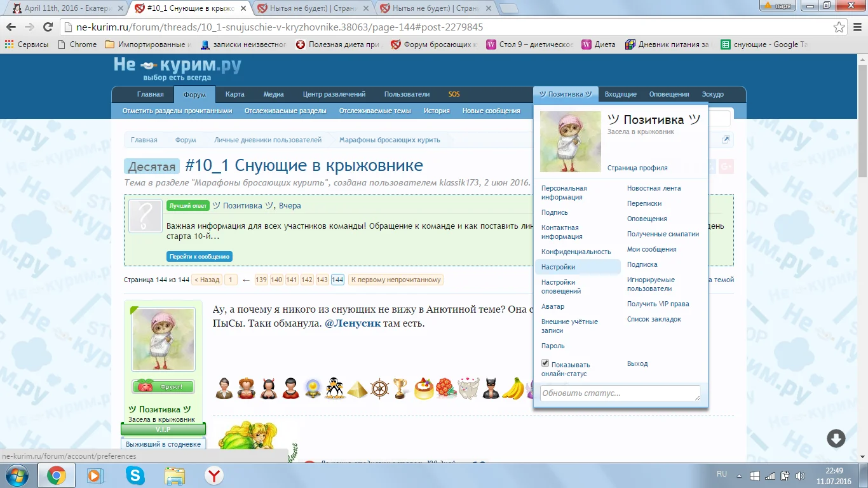868x488 pixels.
Task: Open the Форум бросающих bookmark
Action: coord(435,44)
